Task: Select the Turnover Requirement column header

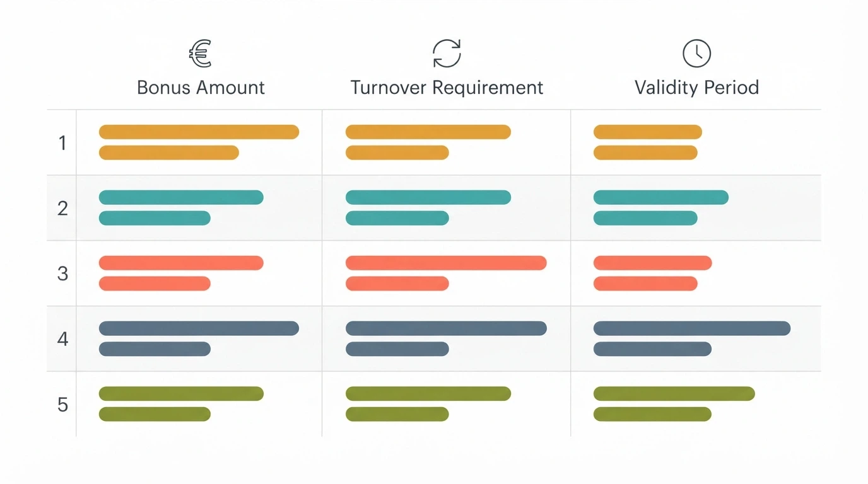Action: click(447, 87)
